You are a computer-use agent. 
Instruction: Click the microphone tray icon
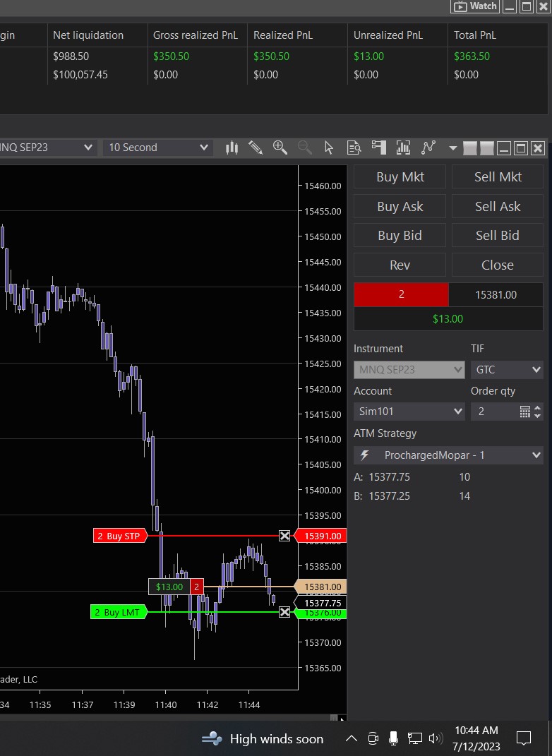click(x=393, y=738)
